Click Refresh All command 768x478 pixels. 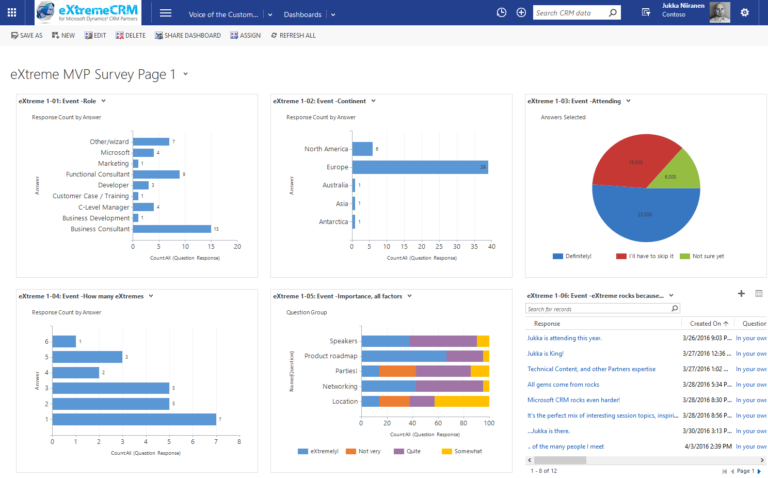(293, 35)
